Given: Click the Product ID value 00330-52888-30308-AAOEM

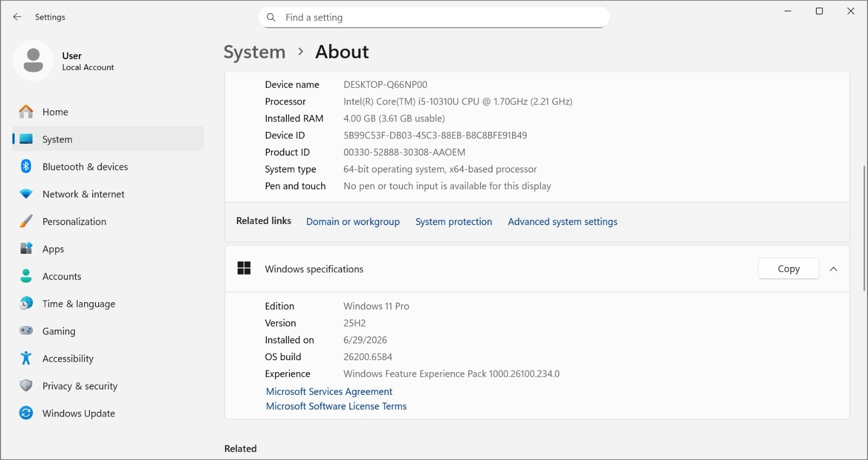Looking at the screenshot, I should coord(404,152).
